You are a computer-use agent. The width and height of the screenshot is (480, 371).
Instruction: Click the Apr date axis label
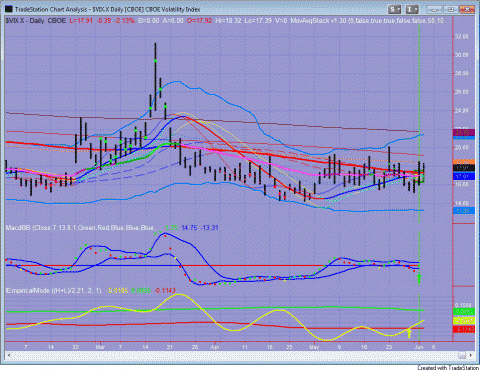pos(216,347)
